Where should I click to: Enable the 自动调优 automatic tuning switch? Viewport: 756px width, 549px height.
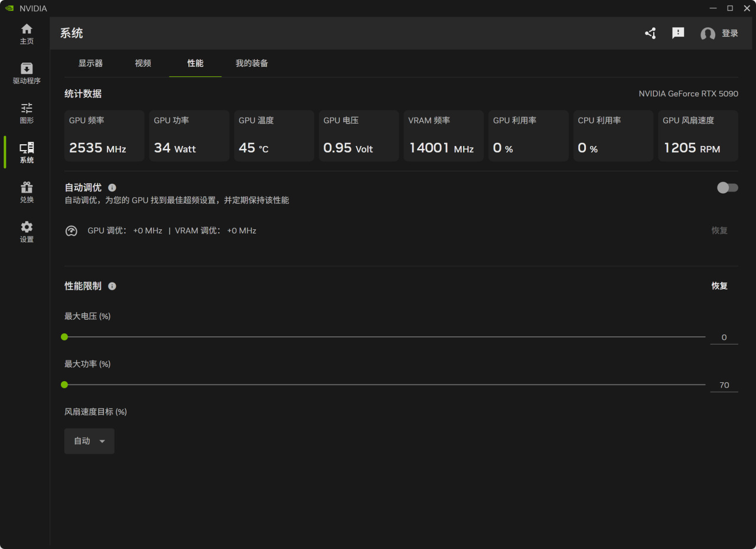coord(727,187)
